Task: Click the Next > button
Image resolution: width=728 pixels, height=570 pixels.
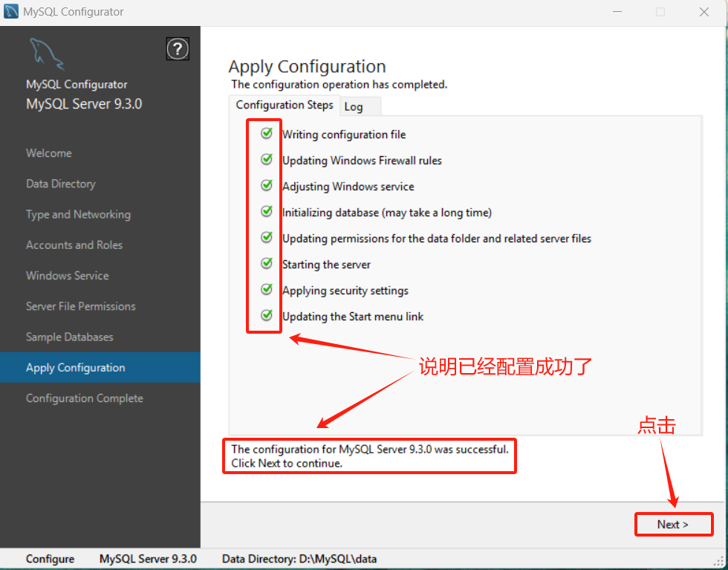Action: pos(673,525)
